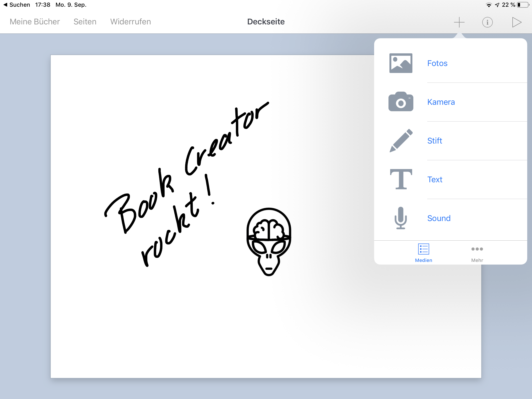Return to Suchen via back arrow
This screenshot has height=399, width=532.
16,5
